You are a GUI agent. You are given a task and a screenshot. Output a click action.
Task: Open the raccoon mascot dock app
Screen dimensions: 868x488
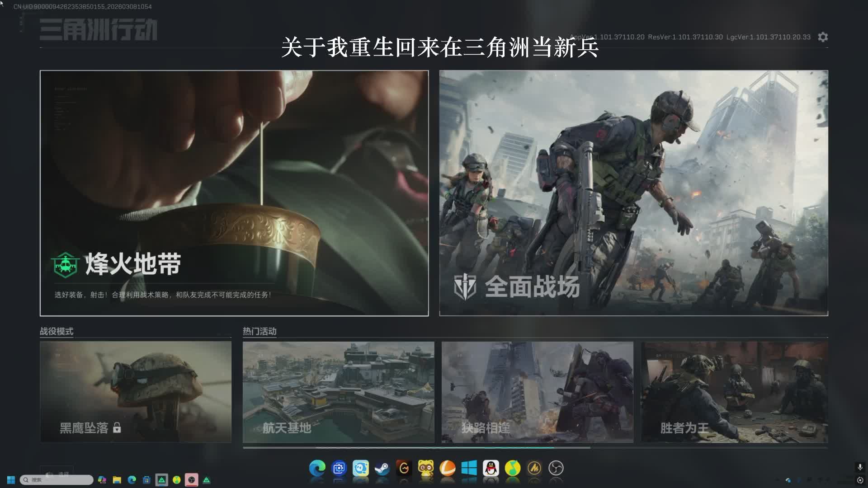tap(425, 469)
